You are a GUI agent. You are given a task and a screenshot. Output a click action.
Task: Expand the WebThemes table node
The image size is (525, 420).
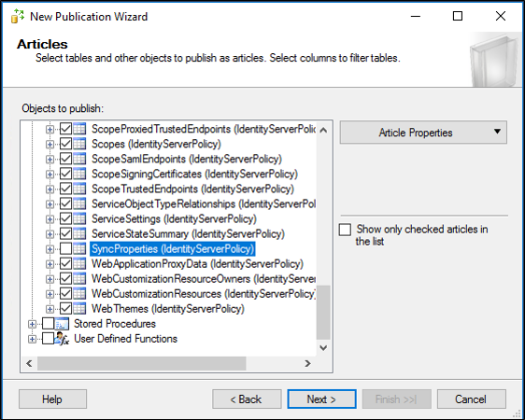click(x=50, y=309)
